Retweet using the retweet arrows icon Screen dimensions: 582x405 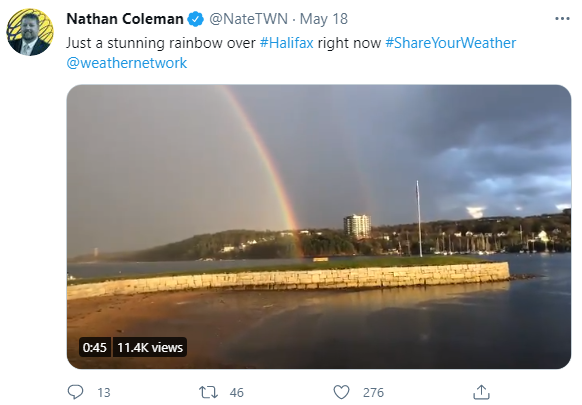pyautogui.click(x=208, y=392)
